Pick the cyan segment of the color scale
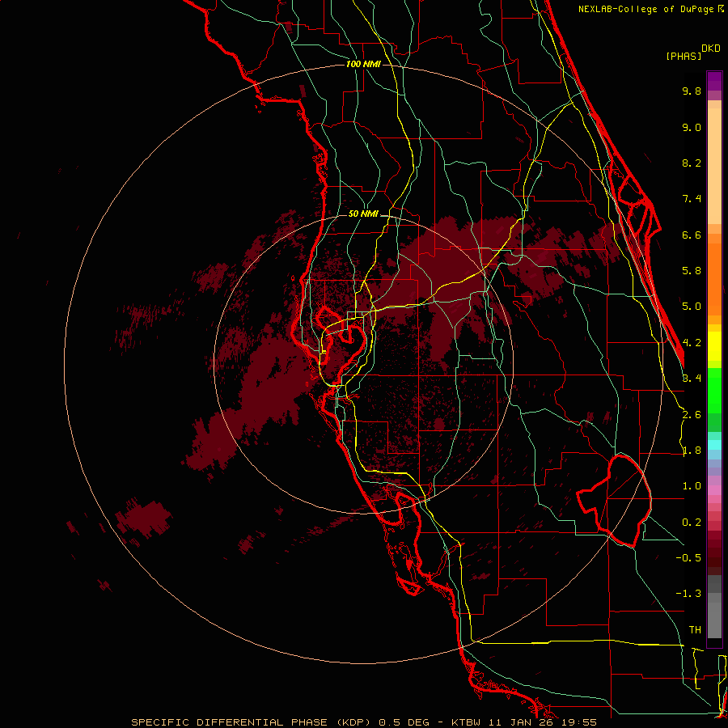Screen dimensions: 728x728 pyautogui.click(x=714, y=445)
